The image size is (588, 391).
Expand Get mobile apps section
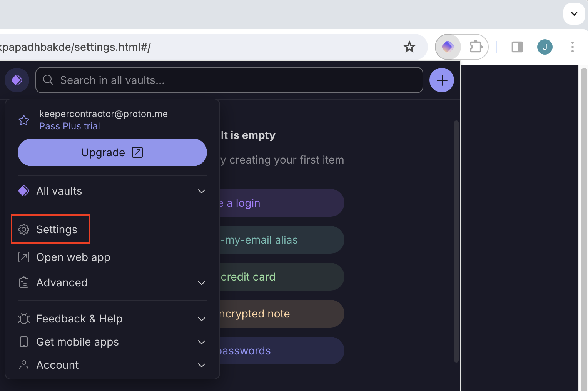[x=112, y=342]
